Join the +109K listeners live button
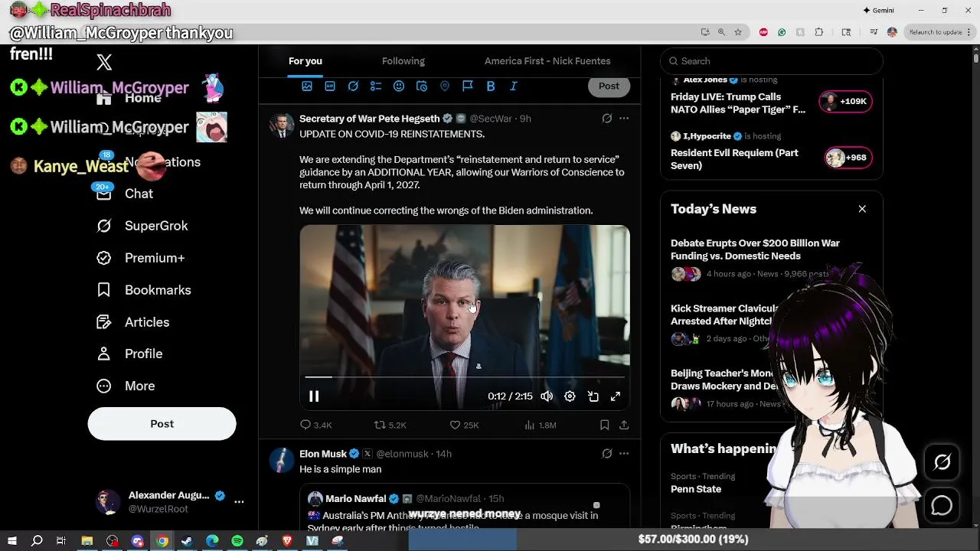Viewport: 980px width, 551px height. [845, 101]
